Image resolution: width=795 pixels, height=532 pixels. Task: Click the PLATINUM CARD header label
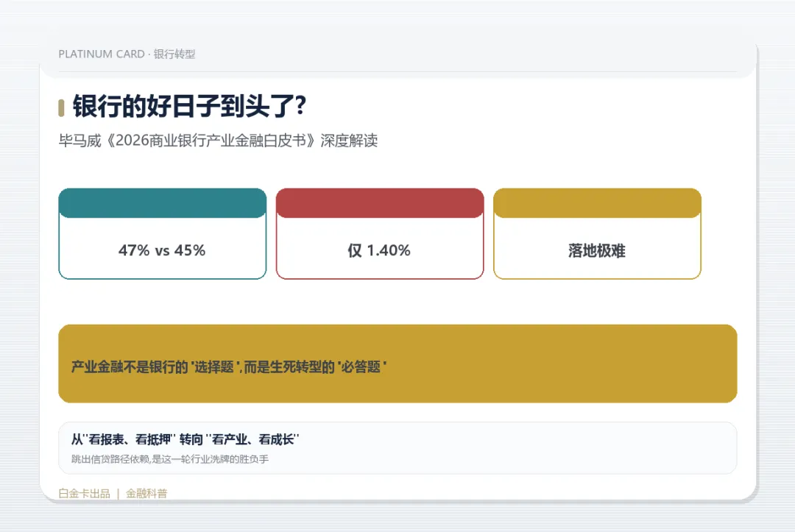[102, 54]
